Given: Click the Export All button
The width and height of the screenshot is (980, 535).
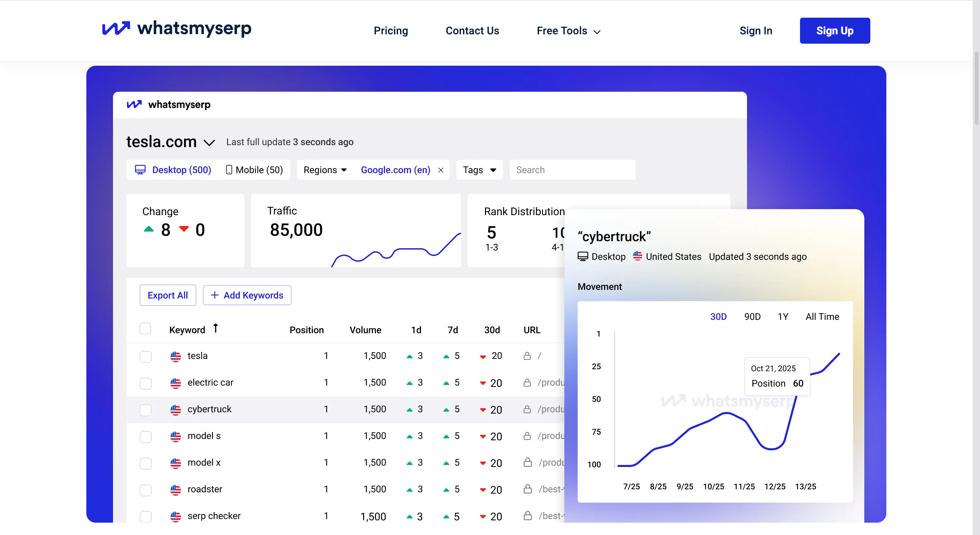Looking at the screenshot, I should 168,295.
